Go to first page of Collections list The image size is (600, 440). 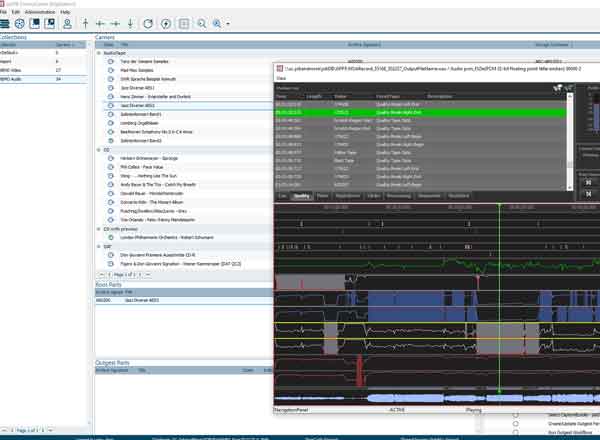3,430
